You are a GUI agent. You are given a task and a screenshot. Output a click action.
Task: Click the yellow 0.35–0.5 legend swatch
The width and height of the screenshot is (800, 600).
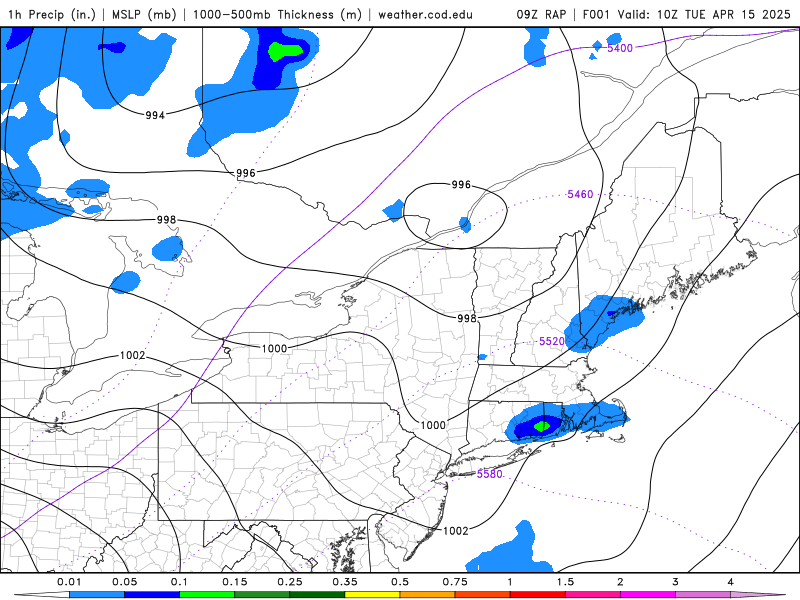372,595
